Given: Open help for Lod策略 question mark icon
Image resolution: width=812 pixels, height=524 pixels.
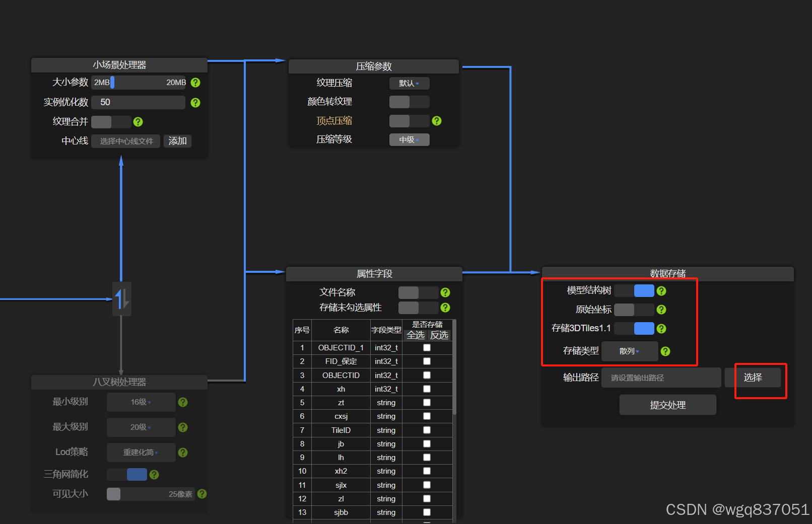Looking at the screenshot, I should [182, 453].
